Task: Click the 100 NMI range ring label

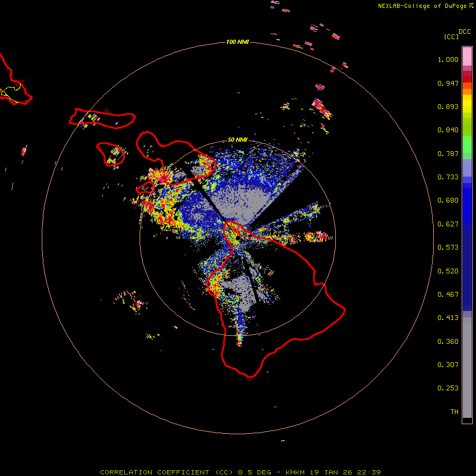Action: click(237, 42)
